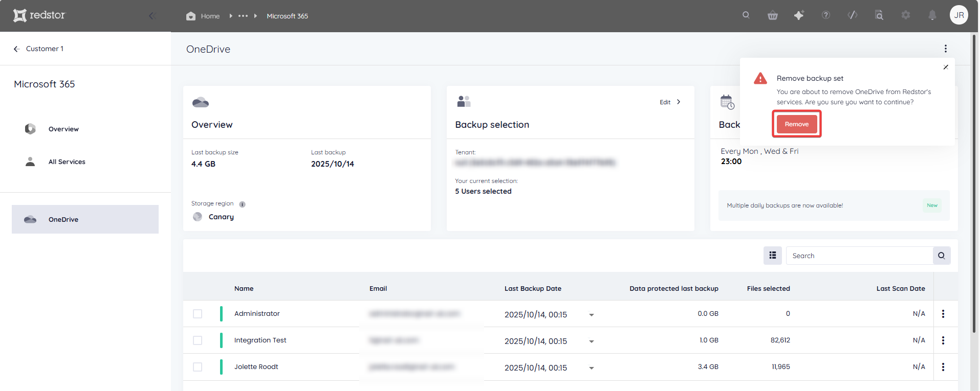980x391 pixels.
Task: Click the Backup selection users icon
Action: (464, 101)
